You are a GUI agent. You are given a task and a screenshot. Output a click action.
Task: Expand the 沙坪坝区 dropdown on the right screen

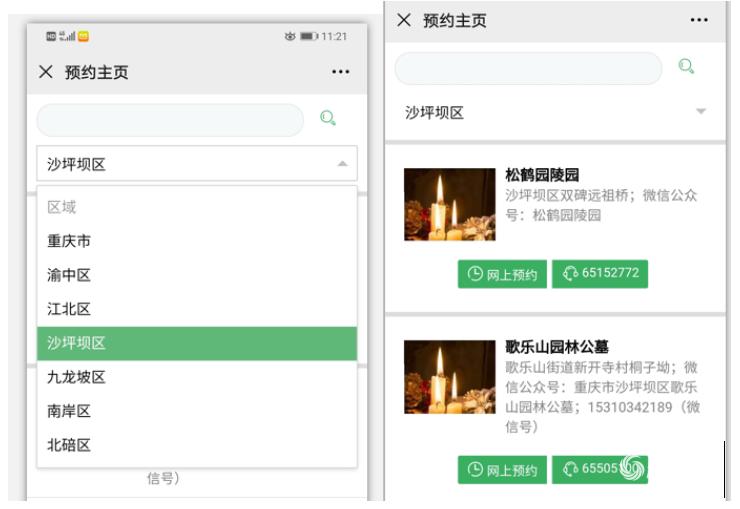point(555,112)
